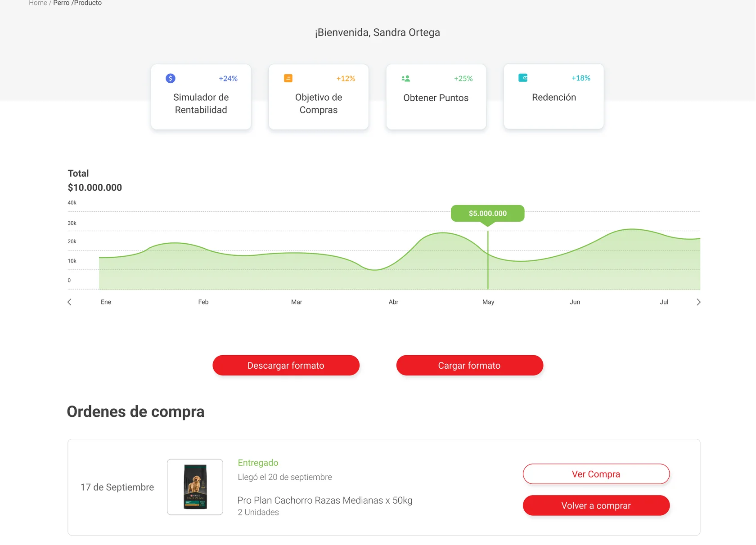Viewport: 756px width, 545px height.
Task: Click the Cargar formato button
Action: coord(469,365)
